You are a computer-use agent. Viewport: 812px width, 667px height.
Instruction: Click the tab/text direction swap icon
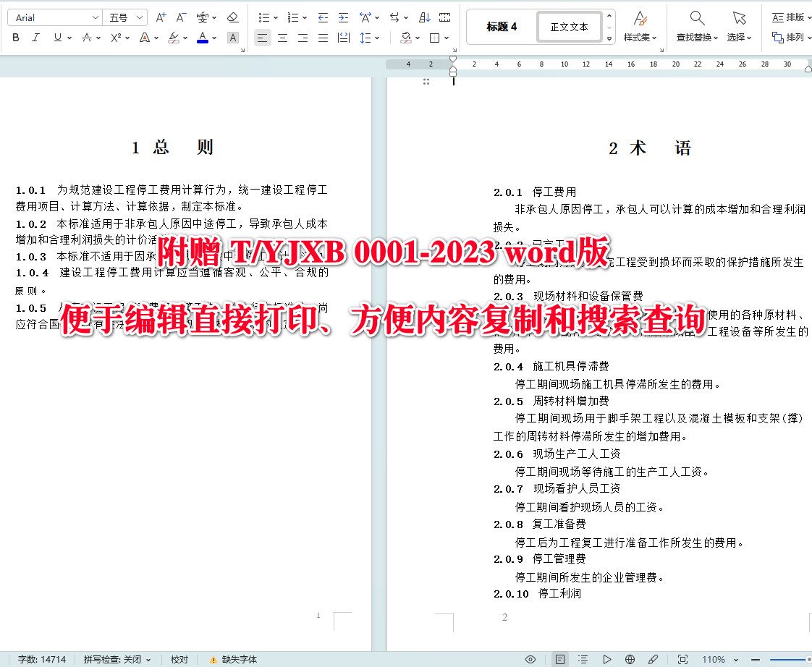click(394, 17)
